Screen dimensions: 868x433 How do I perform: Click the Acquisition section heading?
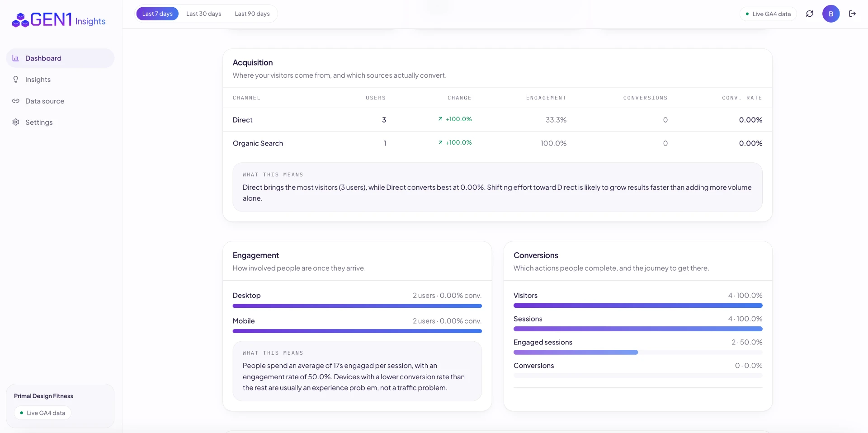[x=253, y=62]
